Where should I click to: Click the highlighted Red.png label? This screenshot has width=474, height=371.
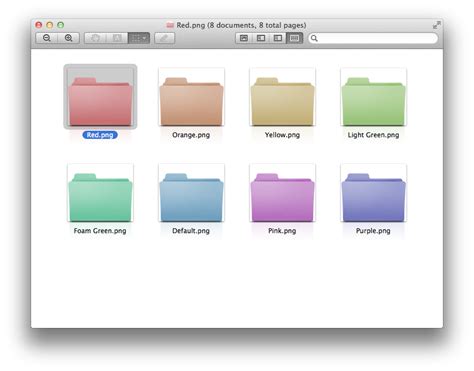click(100, 135)
